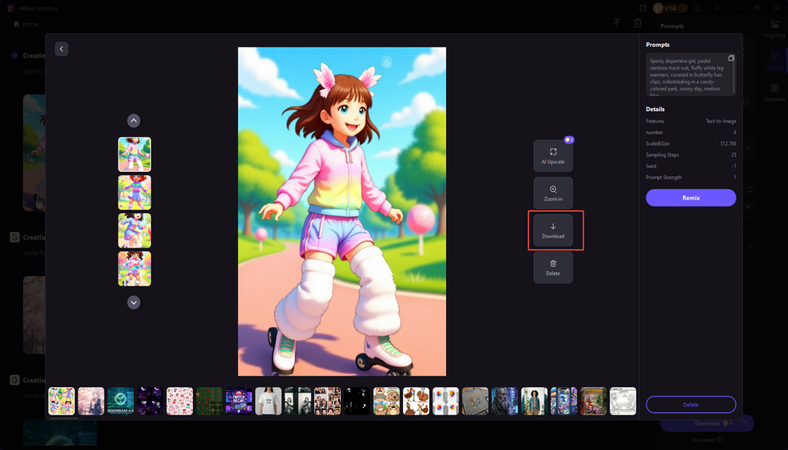This screenshot has height=450, width=788.
Task: Click the favorite badge icon on image
Action: pyautogui.click(x=387, y=62)
